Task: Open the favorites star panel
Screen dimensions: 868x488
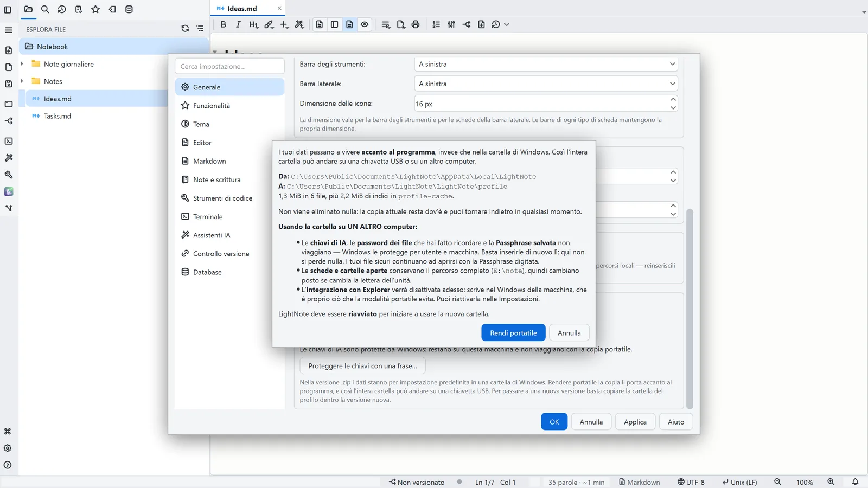Action: point(95,9)
